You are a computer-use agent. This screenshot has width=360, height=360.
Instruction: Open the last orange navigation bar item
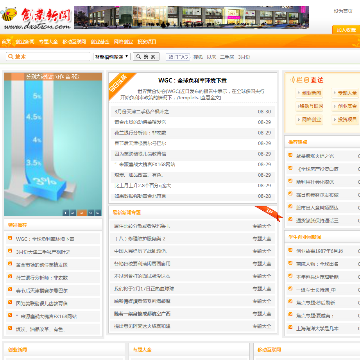[x=147, y=42]
